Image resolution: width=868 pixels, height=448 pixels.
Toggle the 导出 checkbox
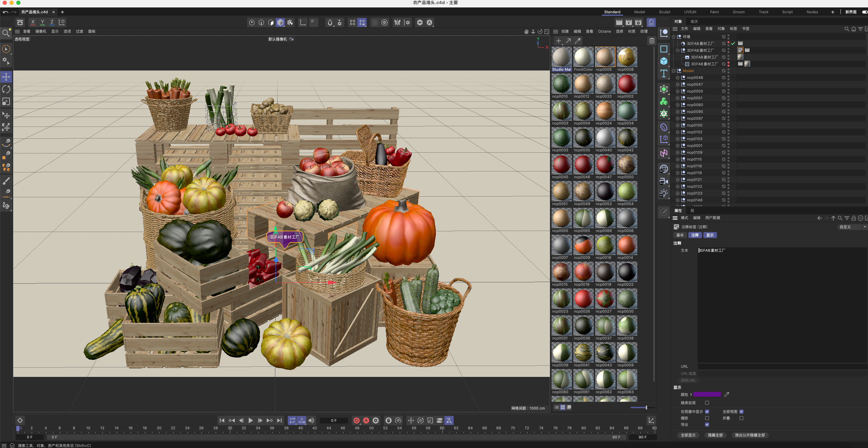coord(707,425)
